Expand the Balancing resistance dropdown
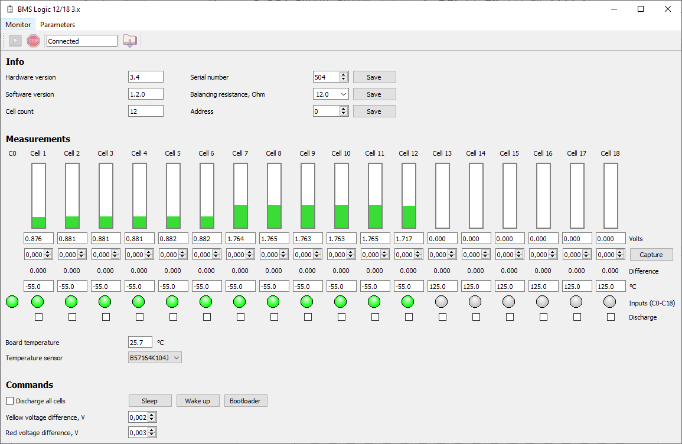Viewport: 682px width, 444px height. pos(331,94)
